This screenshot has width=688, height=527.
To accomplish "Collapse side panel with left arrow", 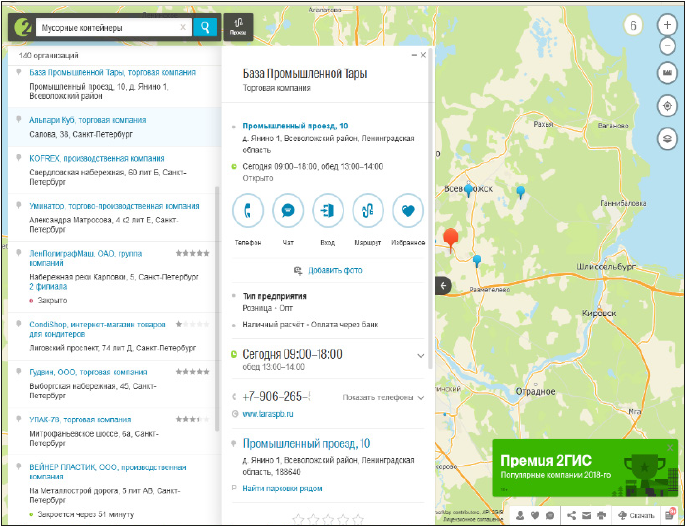I will click(444, 286).
